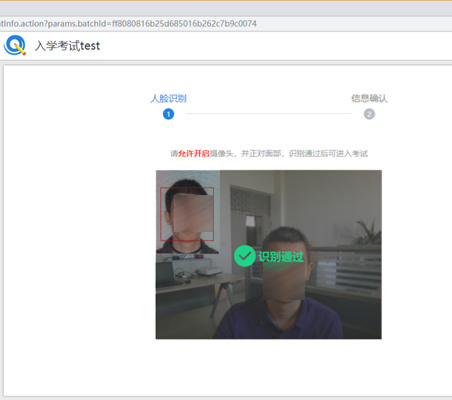452x400 pixels.
Task: Click the red 允许开启 text
Action: click(194, 153)
